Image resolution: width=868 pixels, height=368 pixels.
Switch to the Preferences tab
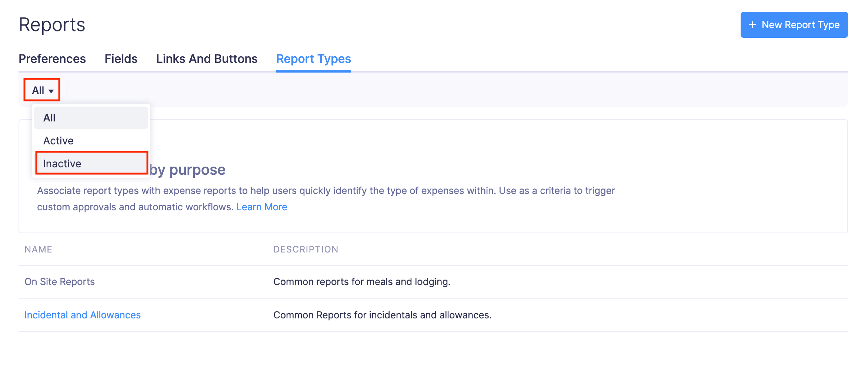pos(52,58)
